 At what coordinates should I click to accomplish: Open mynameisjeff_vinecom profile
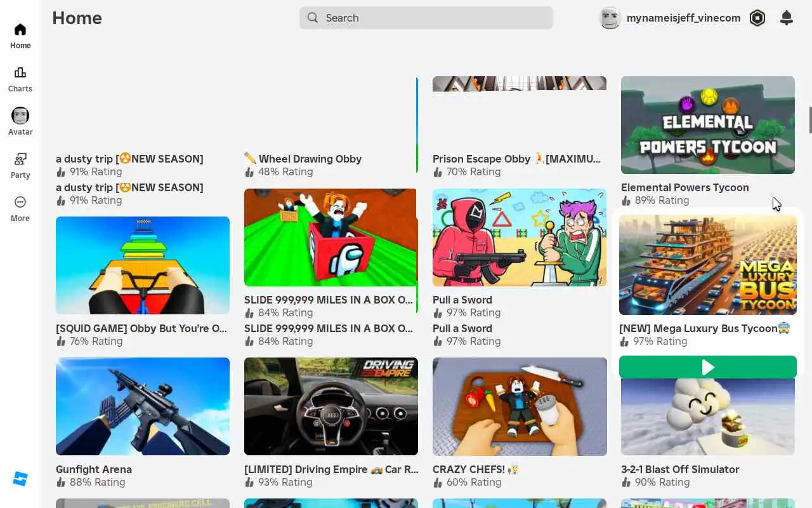(x=671, y=18)
